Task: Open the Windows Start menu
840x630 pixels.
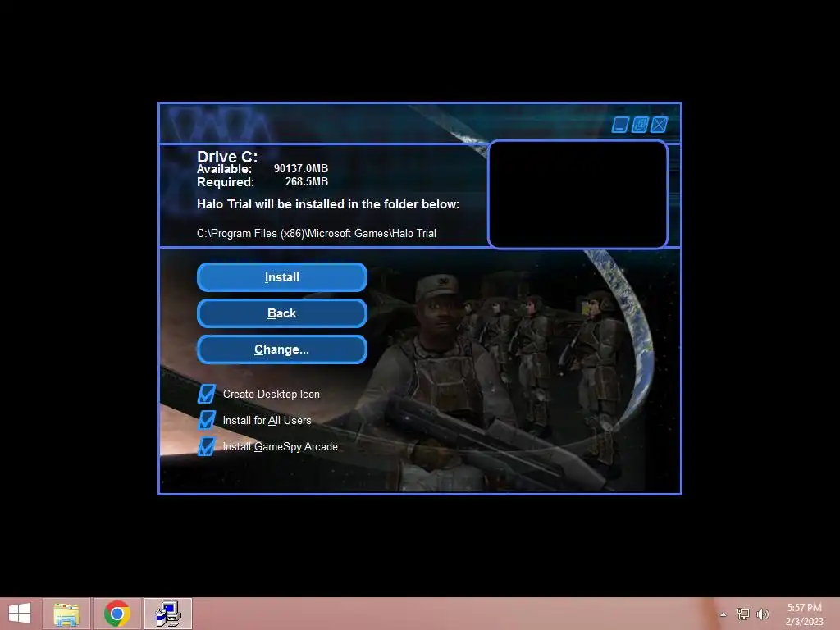Action: pos(20,614)
